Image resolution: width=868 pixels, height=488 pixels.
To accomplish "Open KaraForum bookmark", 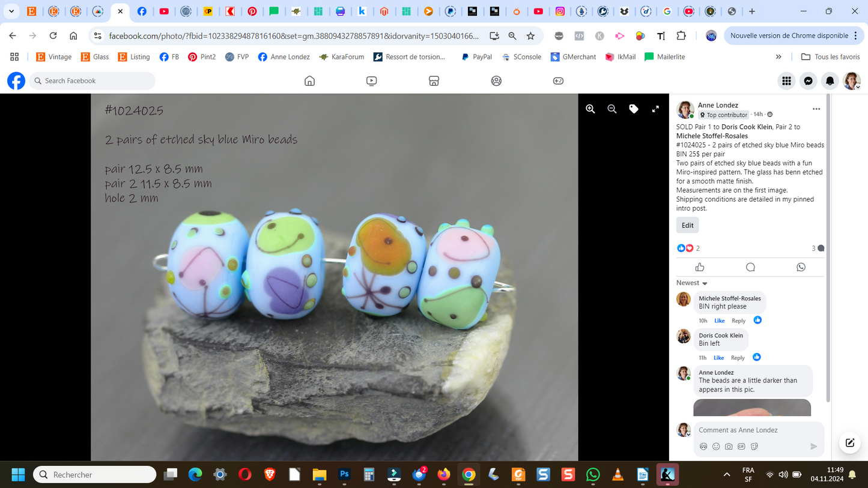I will (x=341, y=56).
